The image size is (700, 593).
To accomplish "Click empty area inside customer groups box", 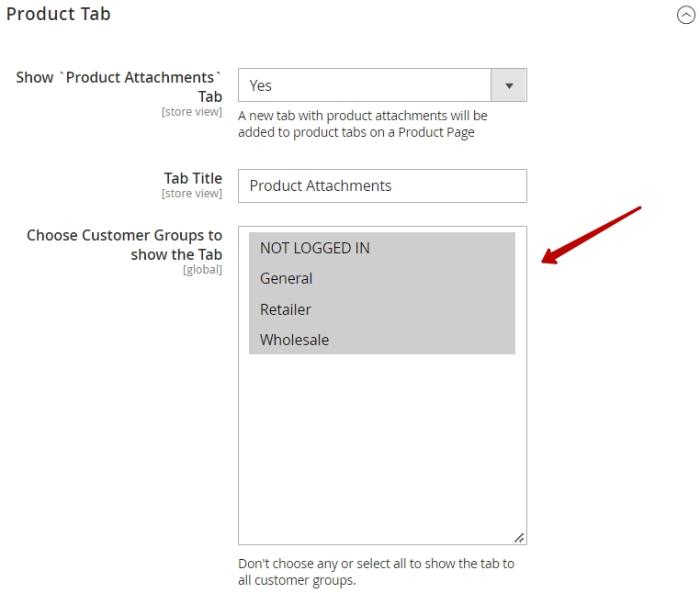I will [382, 446].
